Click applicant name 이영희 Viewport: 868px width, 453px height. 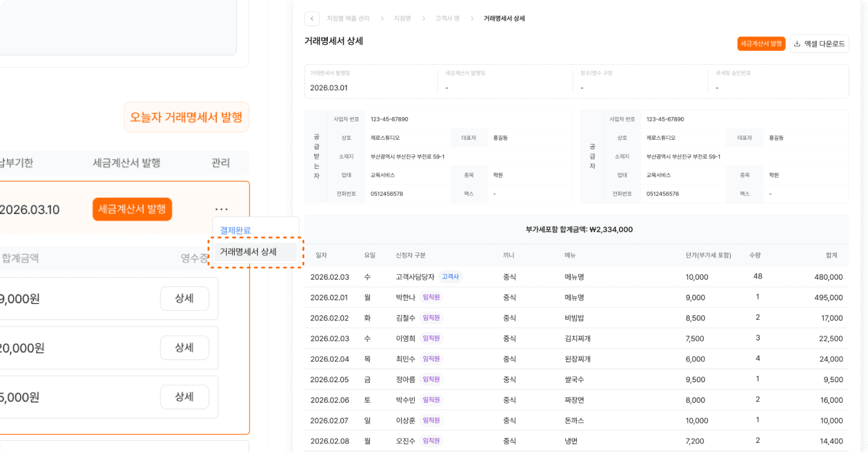tap(406, 339)
